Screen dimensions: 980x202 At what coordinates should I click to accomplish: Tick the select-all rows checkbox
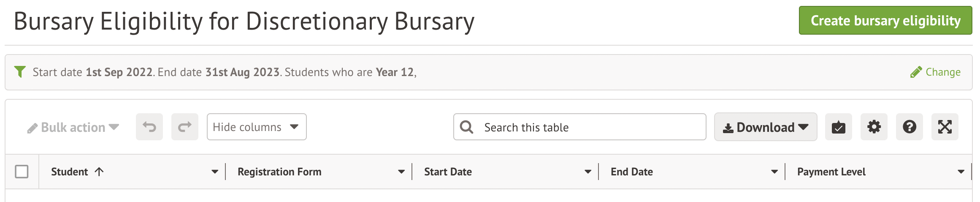click(x=22, y=172)
